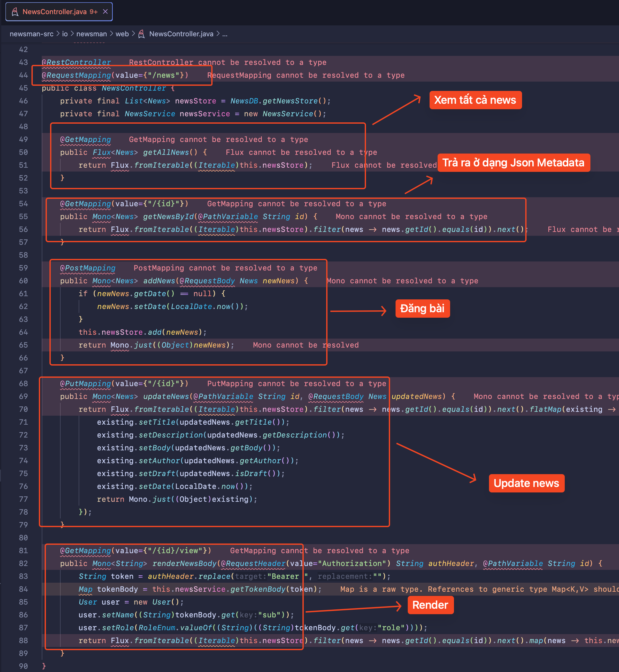Open newsman-src breadcrumb folder
This screenshot has width=619, height=672.
[x=31, y=34]
